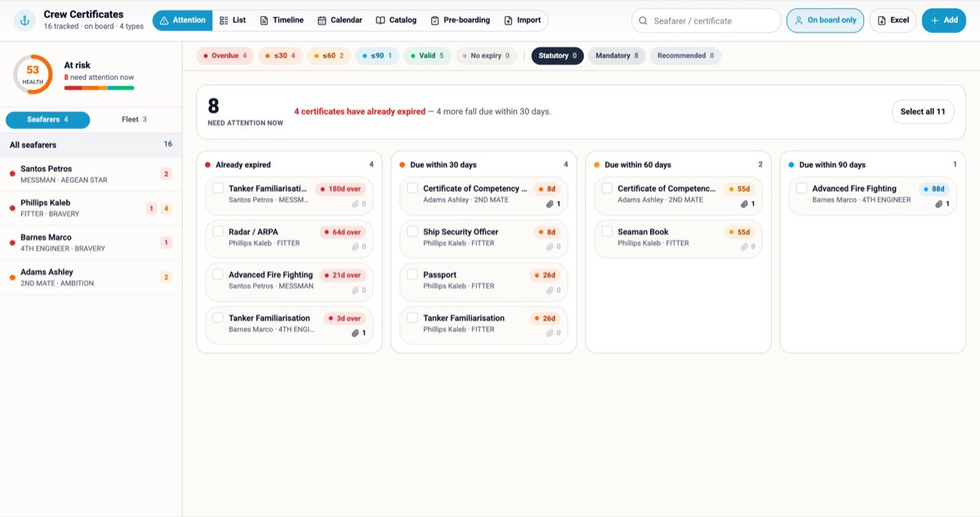Open the Calendar view
980x517 pixels.
pyautogui.click(x=340, y=20)
